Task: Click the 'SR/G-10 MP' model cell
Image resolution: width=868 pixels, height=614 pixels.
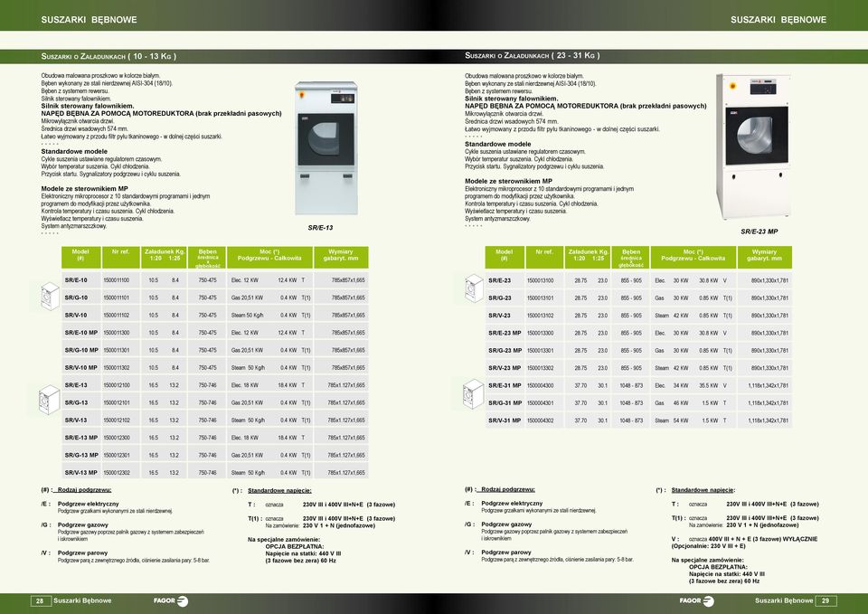Action: [x=81, y=351]
